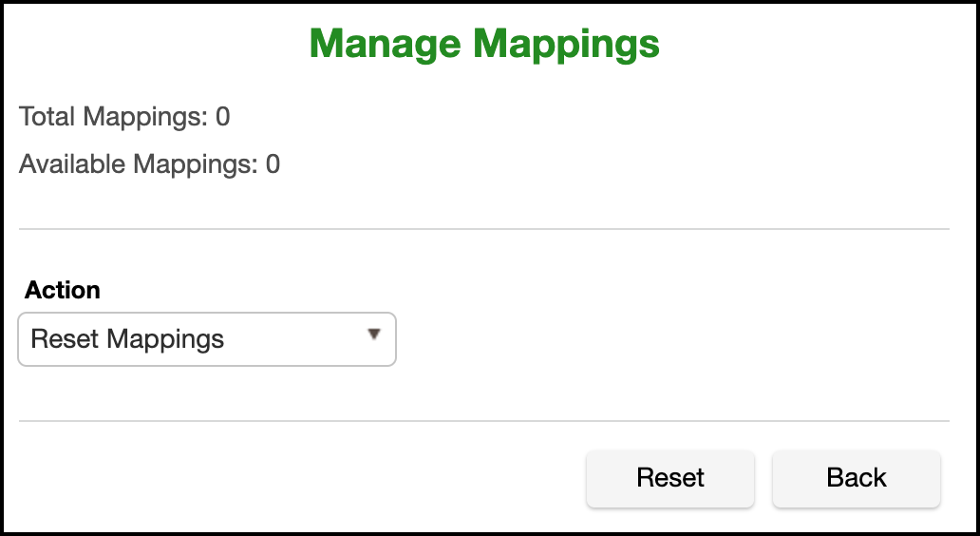Click the count value after Total Mappings
The height and width of the screenshot is (536, 980).
point(223,117)
